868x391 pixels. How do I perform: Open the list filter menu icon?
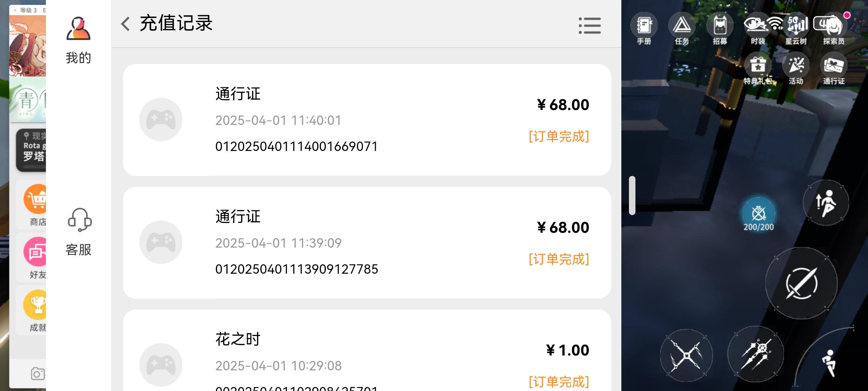pyautogui.click(x=590, y=25)
